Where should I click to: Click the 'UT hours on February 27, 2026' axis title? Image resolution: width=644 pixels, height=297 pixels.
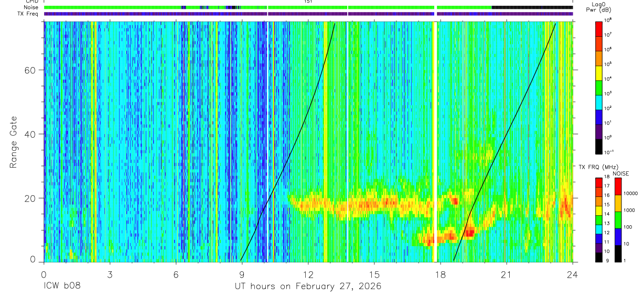(x=308, y=287)
